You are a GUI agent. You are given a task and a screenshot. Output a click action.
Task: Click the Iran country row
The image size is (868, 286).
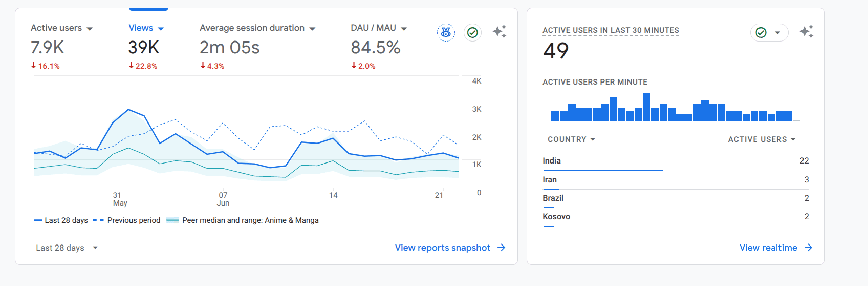click(676, 180)
